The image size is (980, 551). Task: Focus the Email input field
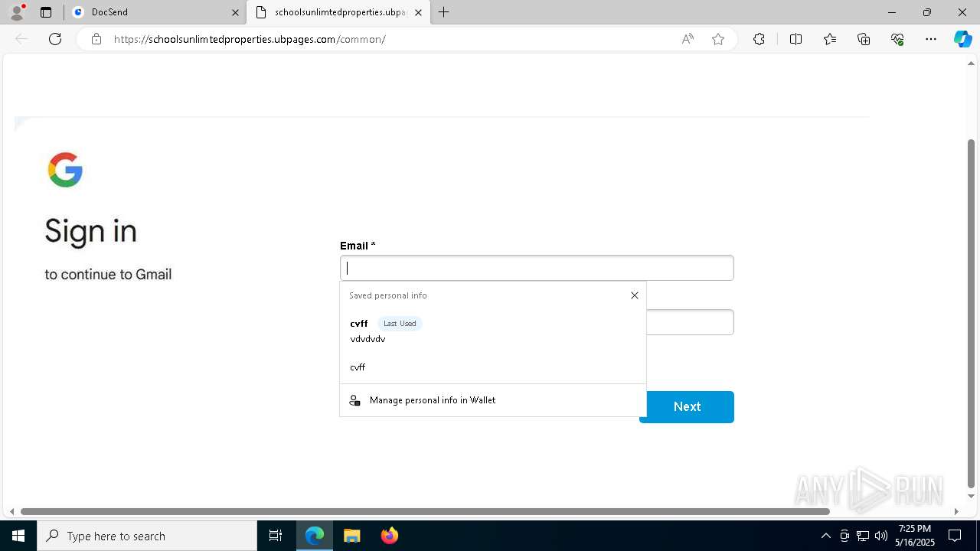537,268
